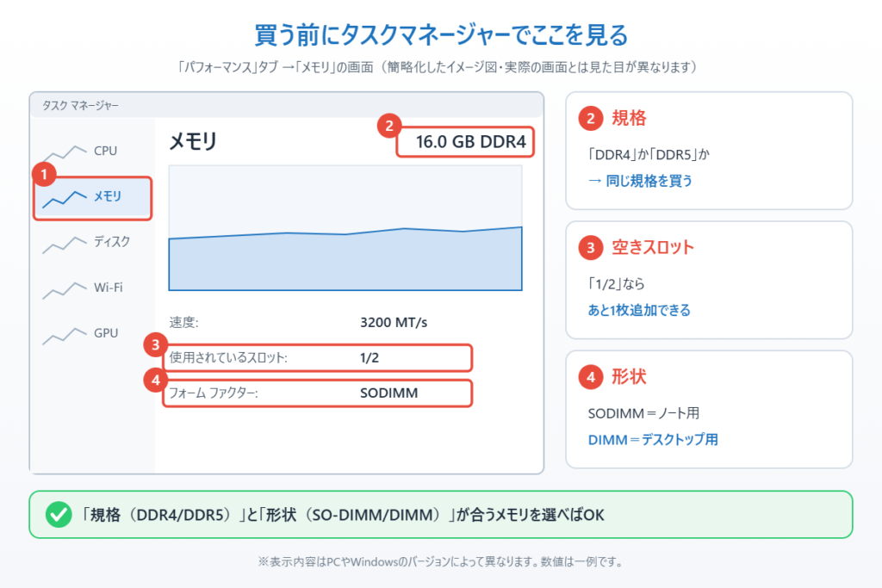The width and height of the screenshot is (882, 588).
Task: Click the Wi-Fi mini graph icon
Action: [64, 289]
